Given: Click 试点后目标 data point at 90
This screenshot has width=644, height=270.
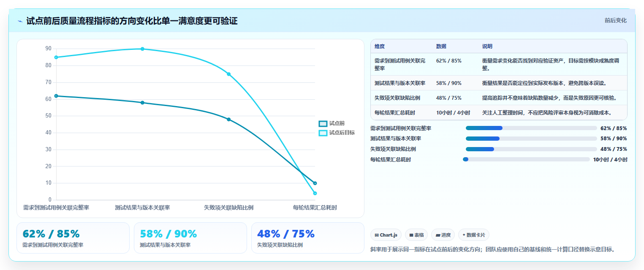Looking at the screenshot, I should point(142,49).
